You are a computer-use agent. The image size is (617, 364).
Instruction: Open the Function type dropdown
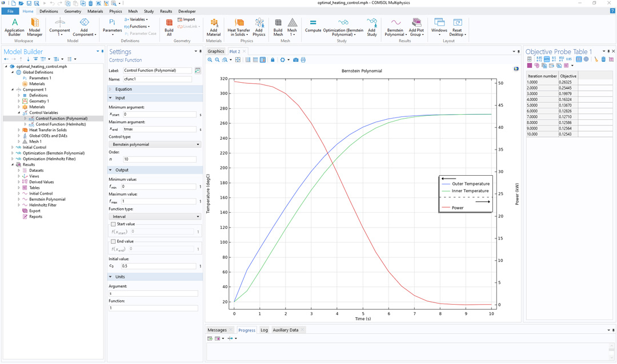pos(154,217)
